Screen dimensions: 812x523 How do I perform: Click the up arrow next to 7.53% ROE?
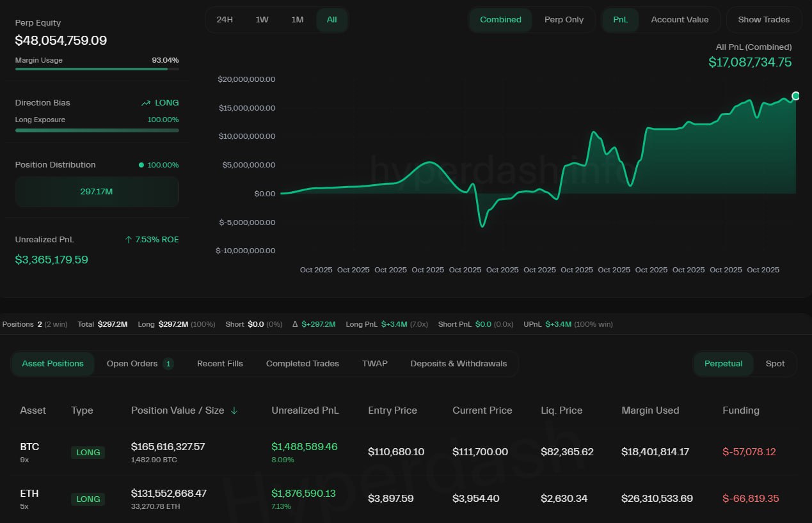pyautogui.click(x=129, y=240)
